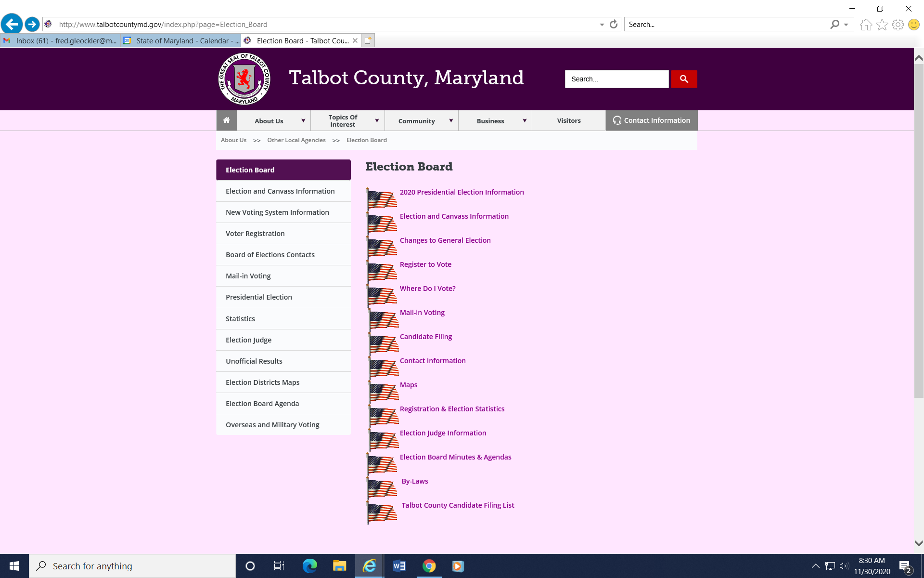The image size is (924, 578).
Task: Expand the About Us dropdown menu
Action: [x=303, y=121]
